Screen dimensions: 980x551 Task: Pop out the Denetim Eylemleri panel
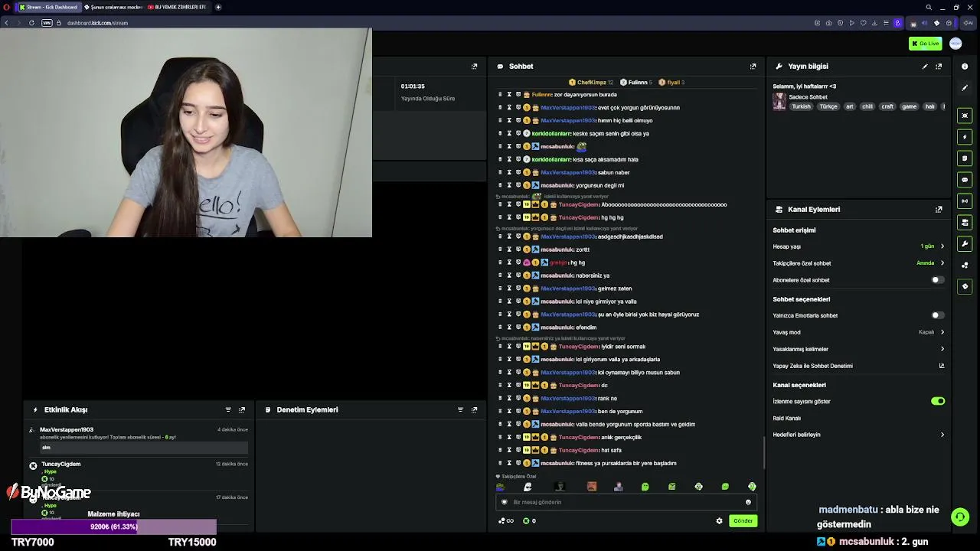pos(474,409)
